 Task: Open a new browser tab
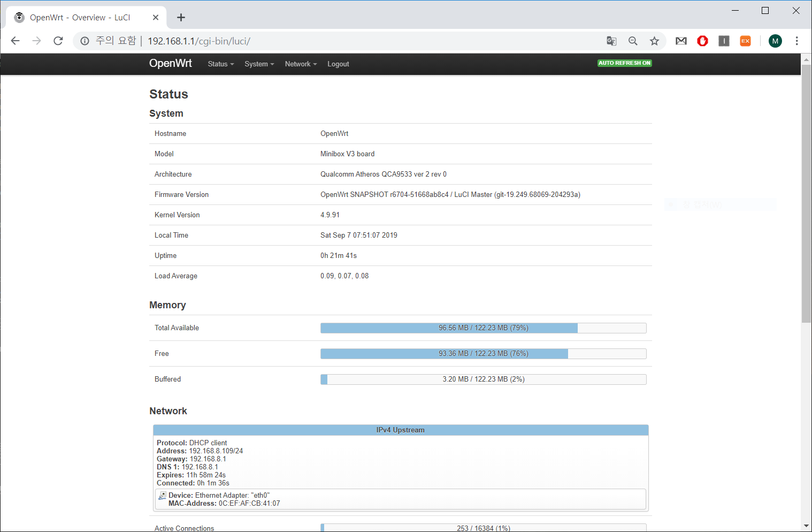[181, 18]
